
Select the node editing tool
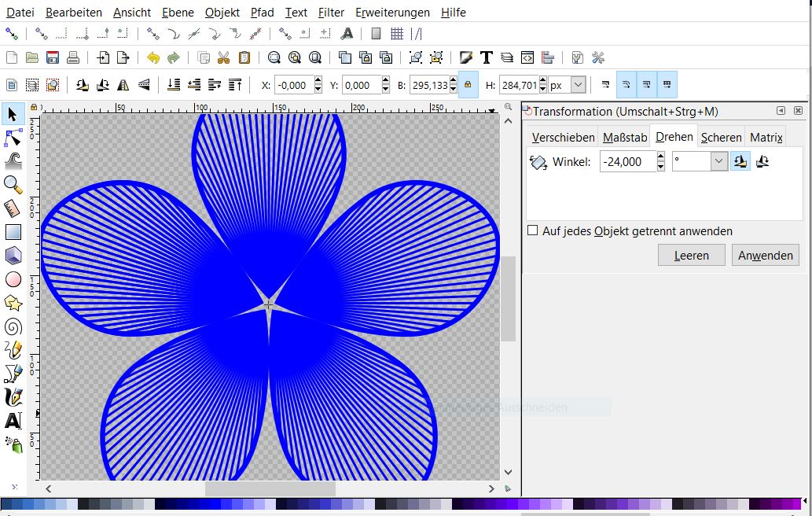[13, 138]
